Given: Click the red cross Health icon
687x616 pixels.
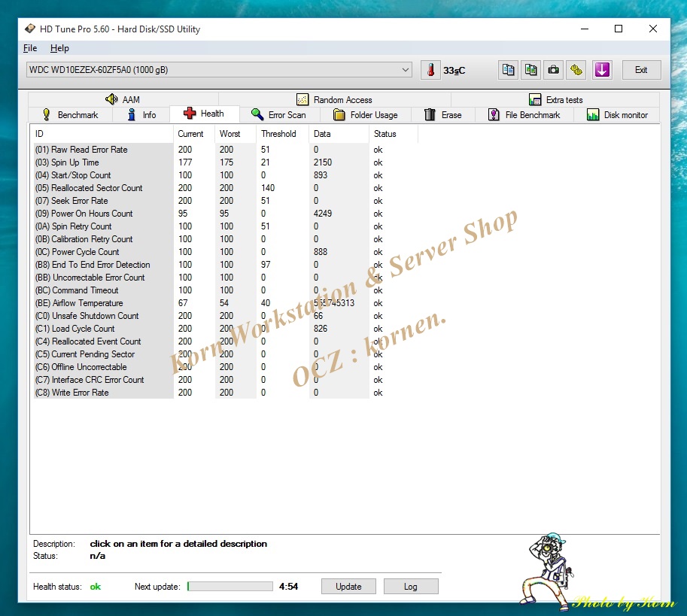Looking at the screenshot, I should [190, 113].
